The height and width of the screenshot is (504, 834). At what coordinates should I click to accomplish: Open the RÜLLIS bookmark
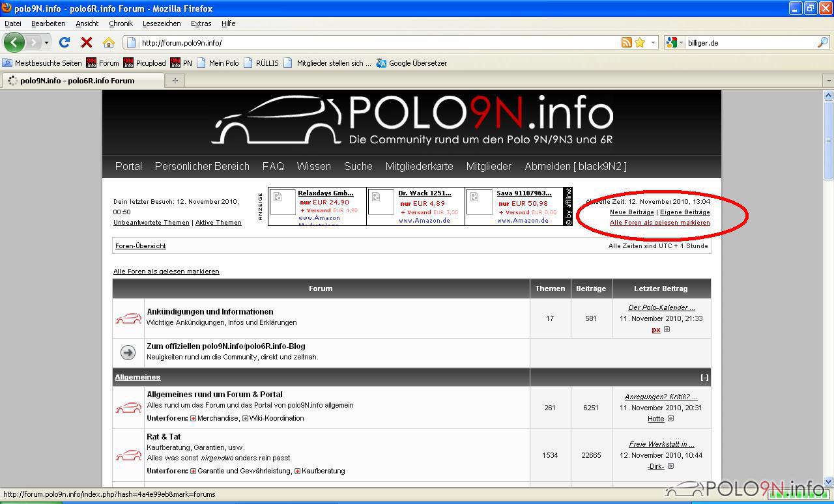point(261,63)
